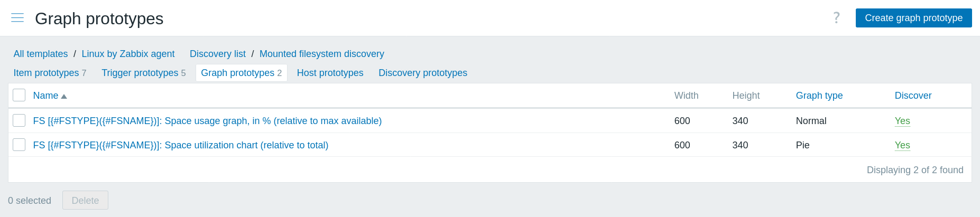Viewport: 980px width, 217px height.
Task: Switch to the Item prototypes tab
Action: click(x=46, y=73)
